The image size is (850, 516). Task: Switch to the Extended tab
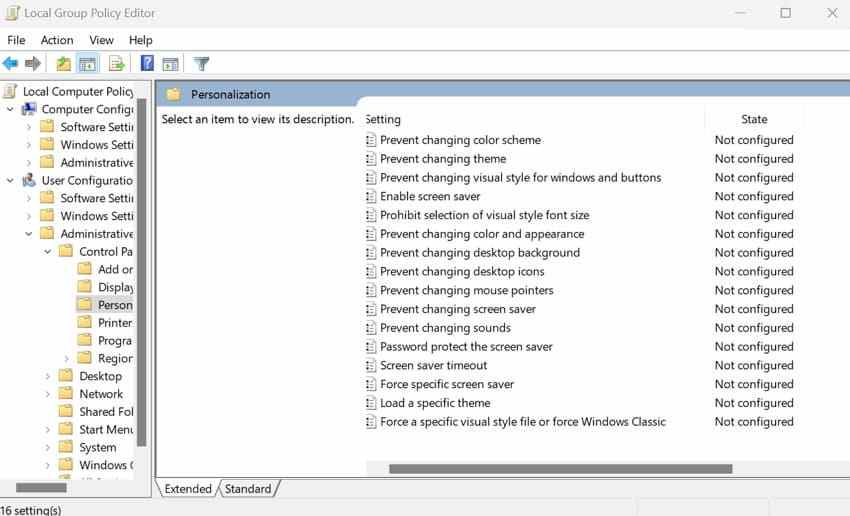point(188,489)
